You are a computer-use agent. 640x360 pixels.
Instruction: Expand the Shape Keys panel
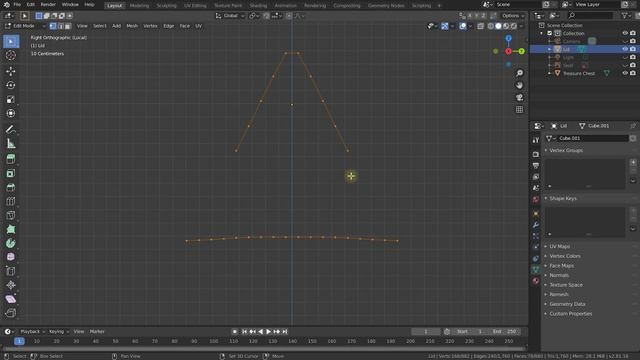point(563,198)
